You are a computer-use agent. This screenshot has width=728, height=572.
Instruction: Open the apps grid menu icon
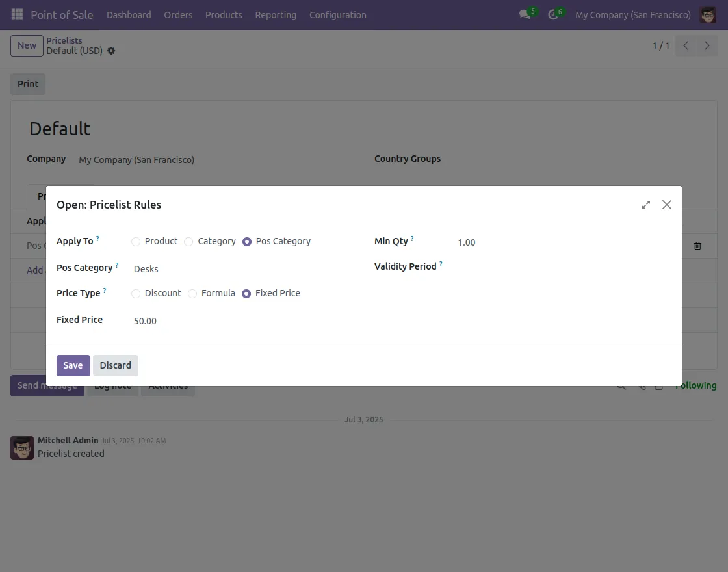click(x=17, y=14)
